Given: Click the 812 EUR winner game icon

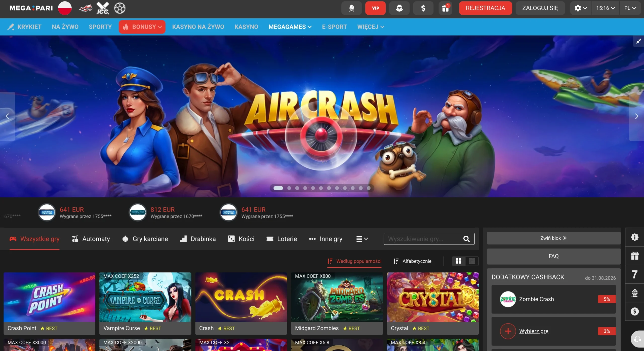Looking at the screenshot, I should 138,212.
